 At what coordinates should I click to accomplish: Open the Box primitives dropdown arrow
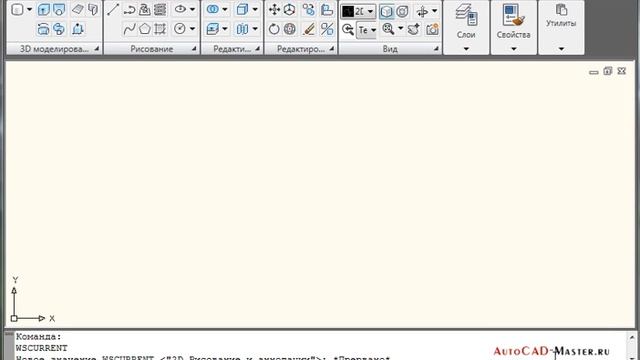tap(29, 9)
